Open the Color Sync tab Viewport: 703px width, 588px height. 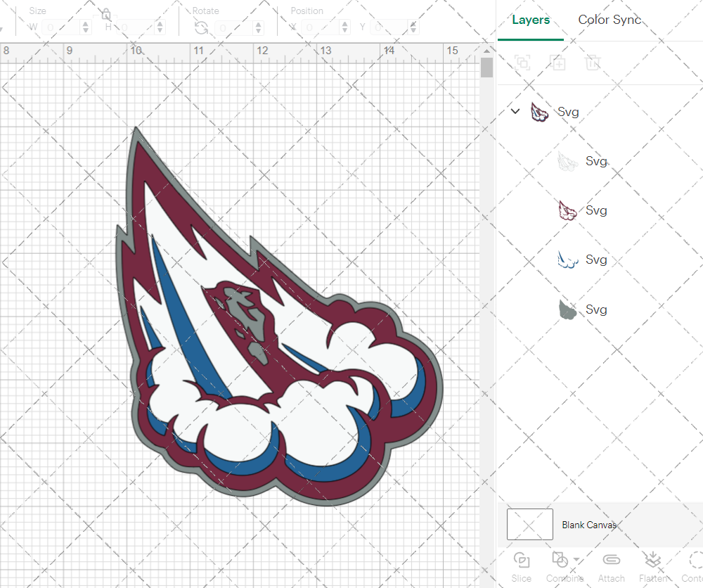point(610,20)
